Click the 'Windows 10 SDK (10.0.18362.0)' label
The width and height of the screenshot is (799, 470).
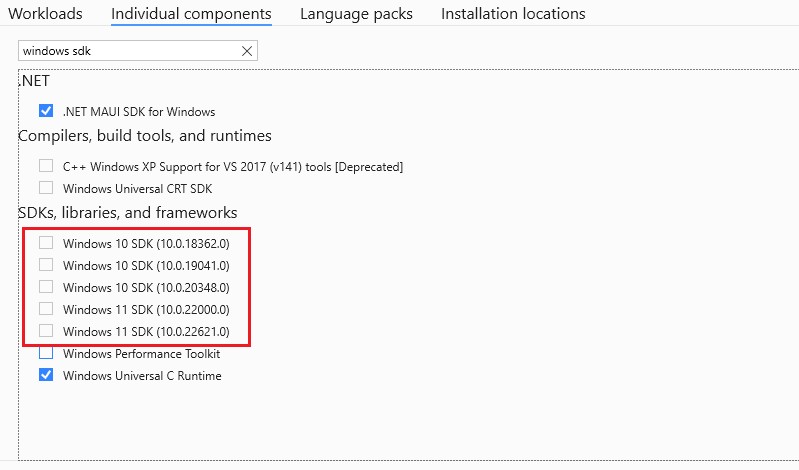point(146,244)
